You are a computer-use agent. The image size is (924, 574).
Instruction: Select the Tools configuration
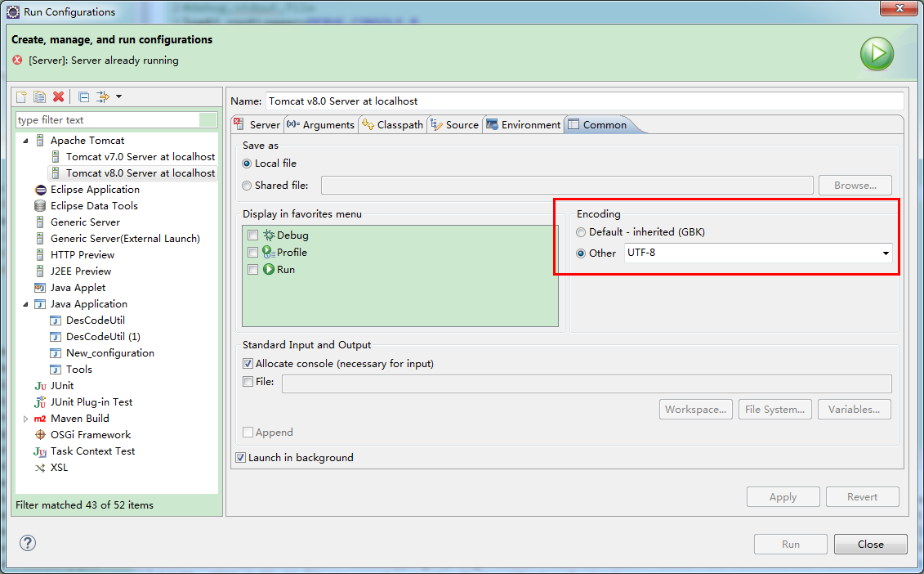79,370
